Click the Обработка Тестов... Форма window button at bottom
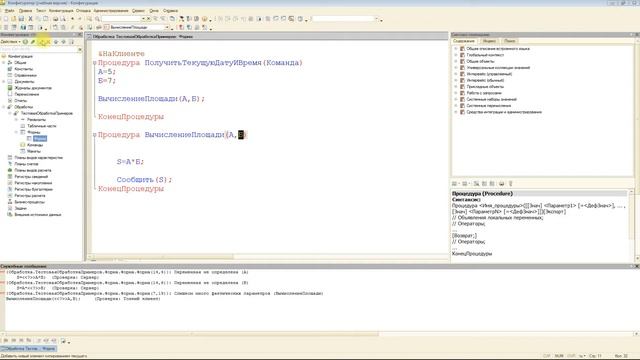The height and width of the screenshot is (360, 640). click(x=29, y=349)
